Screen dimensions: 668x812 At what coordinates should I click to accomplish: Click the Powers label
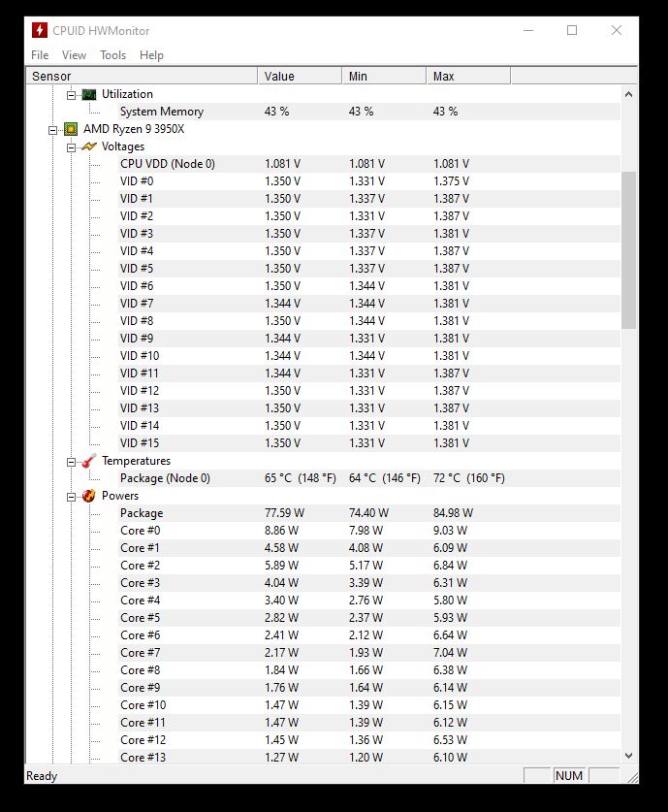point(120,496)
